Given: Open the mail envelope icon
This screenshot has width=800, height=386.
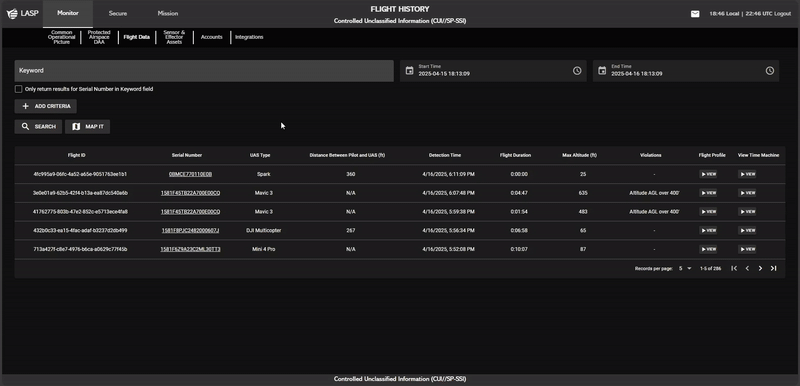Looking at the screenshot, I should 695,14.
